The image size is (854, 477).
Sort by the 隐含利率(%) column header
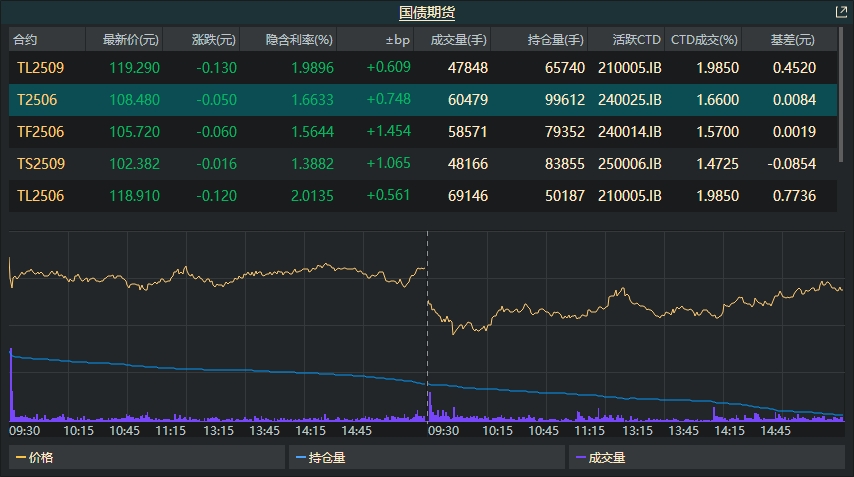[298, 40]
